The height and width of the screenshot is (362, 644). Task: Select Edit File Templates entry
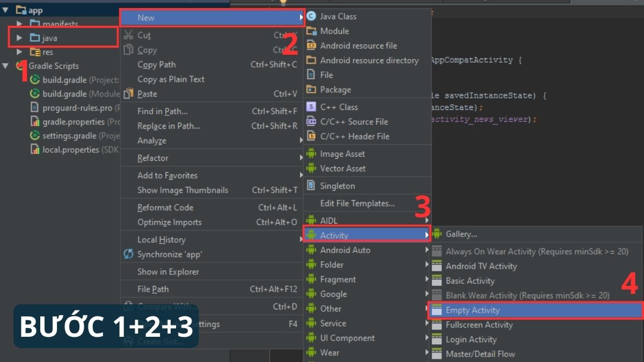[x=368, y=203]
